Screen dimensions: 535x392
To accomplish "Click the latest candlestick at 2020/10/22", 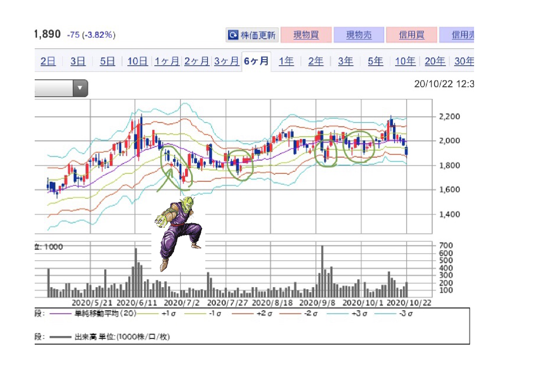I will pyautogui.click(x=407, y=150).
